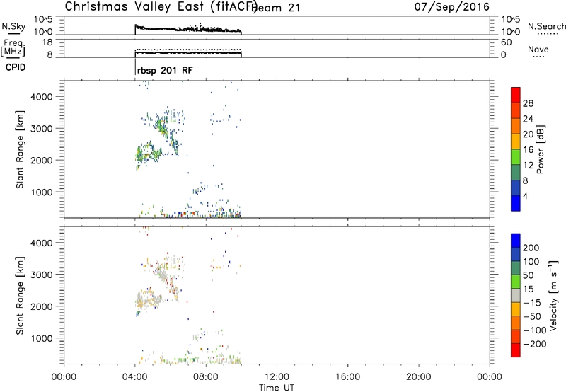
Task: Click the 28 dB power colorbar label
Action: 528,103
